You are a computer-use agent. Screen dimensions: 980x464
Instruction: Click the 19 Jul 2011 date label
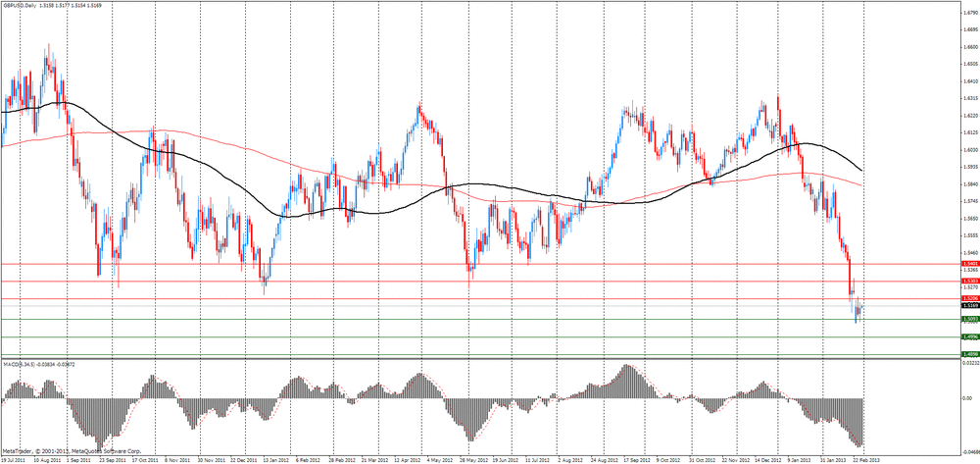[x=14, y=458]
